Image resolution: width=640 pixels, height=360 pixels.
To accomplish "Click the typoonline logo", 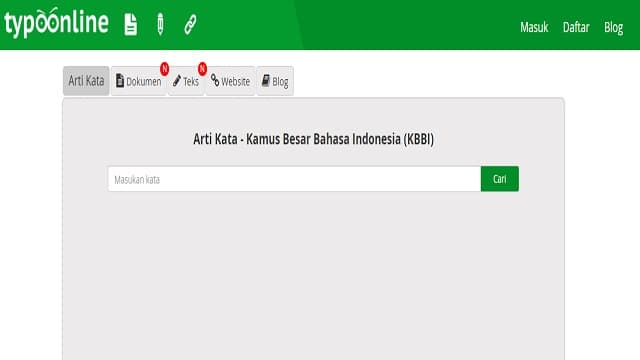I will (x=56, y=22).
